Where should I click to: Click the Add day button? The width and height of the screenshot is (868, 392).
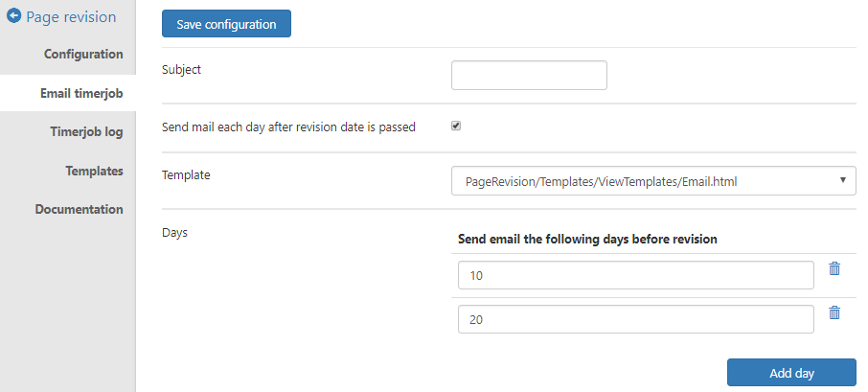(x=790, y=373)
